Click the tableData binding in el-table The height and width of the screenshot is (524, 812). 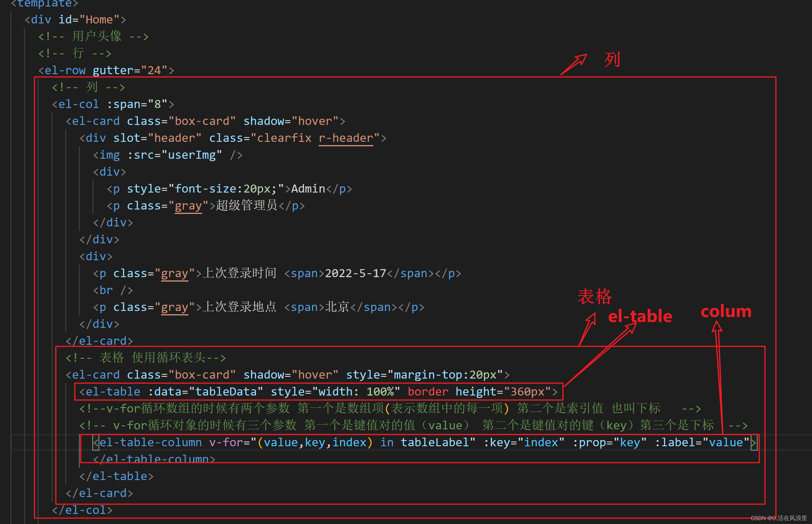coord(226,392)
